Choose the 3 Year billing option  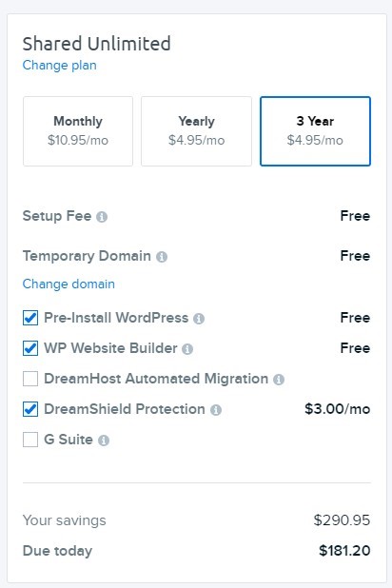point(315,131)
